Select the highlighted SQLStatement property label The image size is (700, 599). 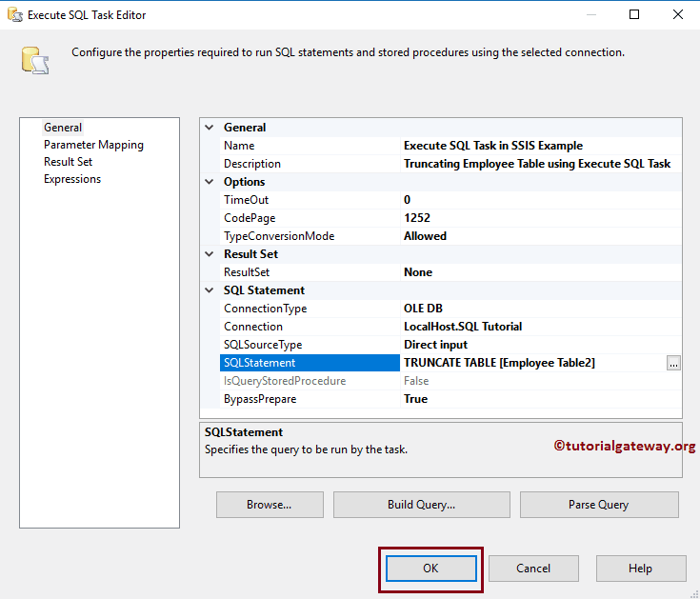click(310, 363)
